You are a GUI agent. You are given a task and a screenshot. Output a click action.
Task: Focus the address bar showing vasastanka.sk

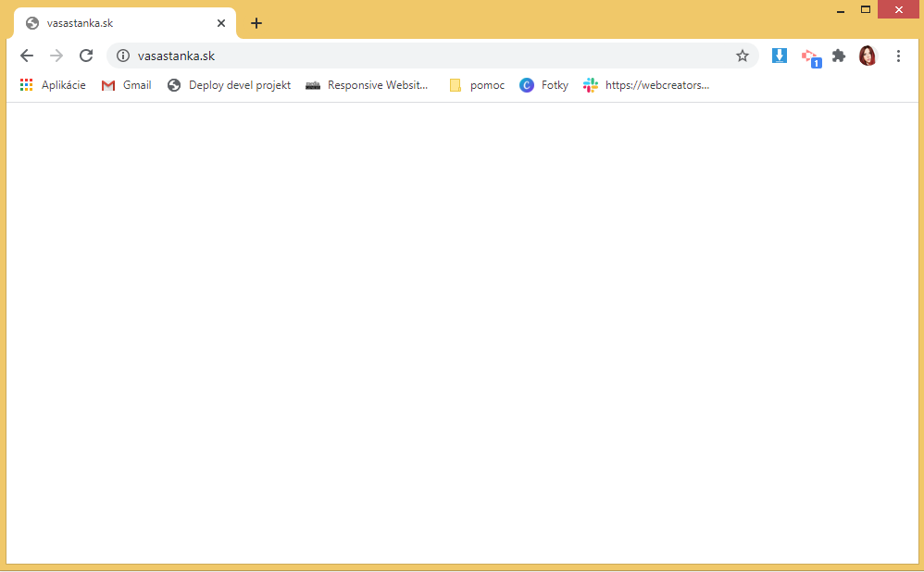pyautogui.click(x=432, y=56)
